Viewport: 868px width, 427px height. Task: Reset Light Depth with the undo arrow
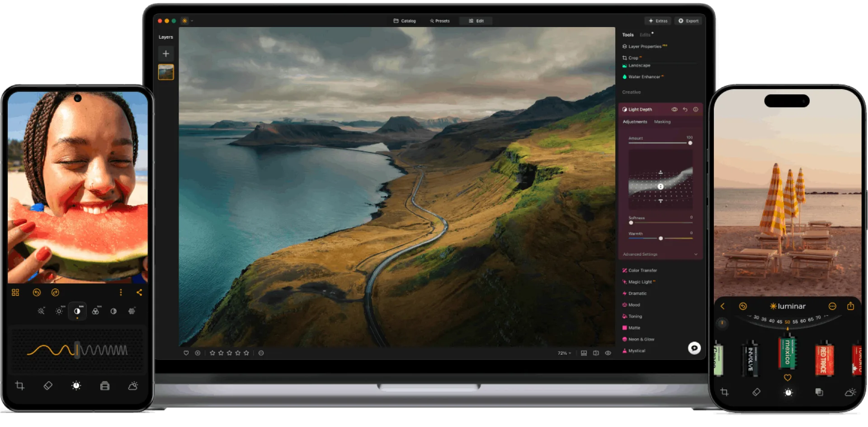pyautogui.click(x=685, y=109)
